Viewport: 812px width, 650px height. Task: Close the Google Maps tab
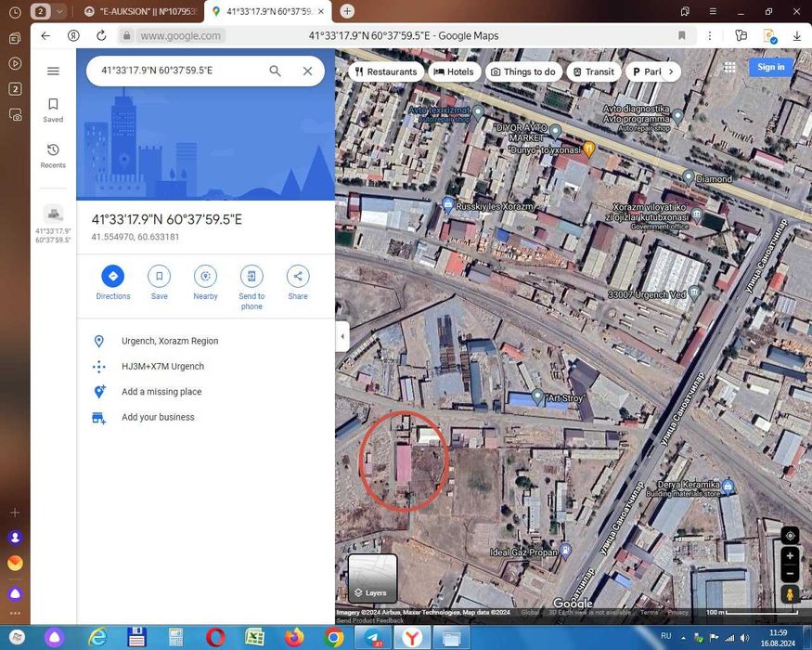[x=321, y=11]
